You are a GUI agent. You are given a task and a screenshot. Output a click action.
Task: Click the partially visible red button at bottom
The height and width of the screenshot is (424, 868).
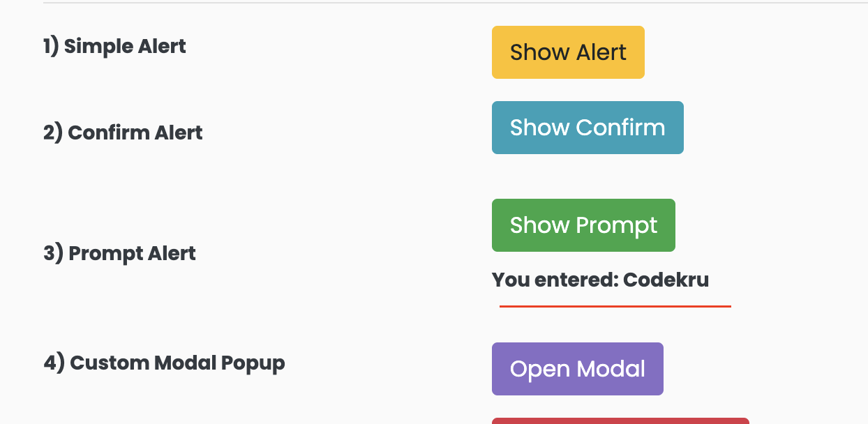(621, 421)
